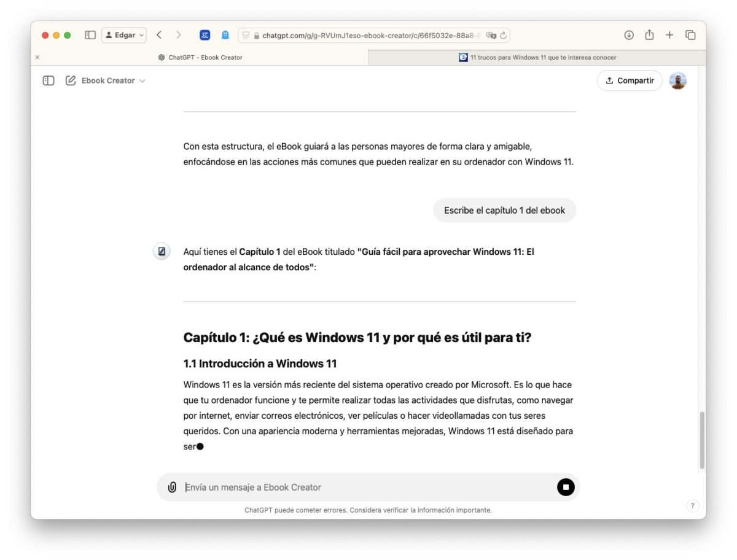The image size is (737, 560).
Task: Open the ChatGPT sidebar toggle icon
Action: 49,80
